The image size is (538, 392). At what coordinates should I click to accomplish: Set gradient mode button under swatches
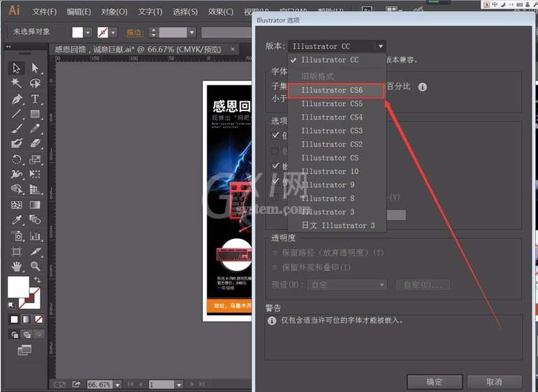(27, 319)
